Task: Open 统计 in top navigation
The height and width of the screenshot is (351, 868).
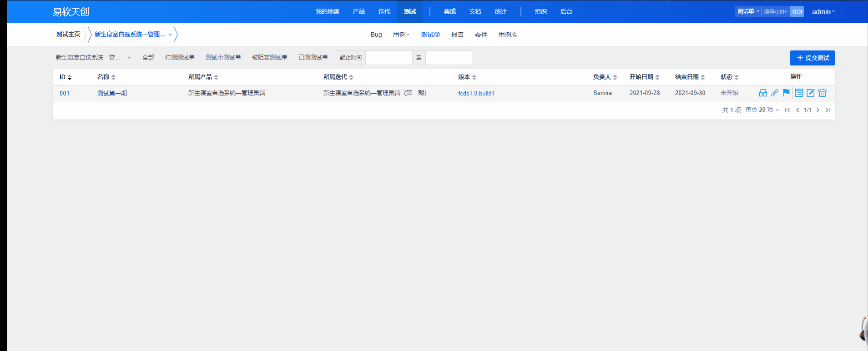Action: 501,12
